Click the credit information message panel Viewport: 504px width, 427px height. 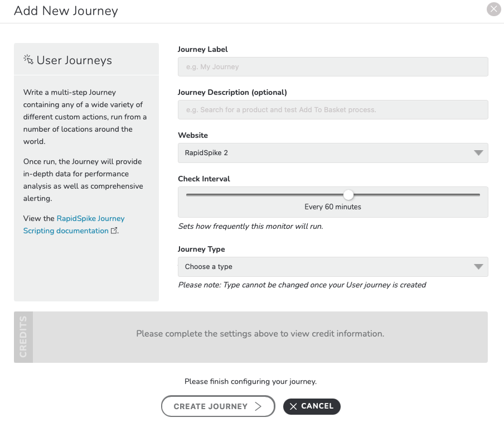pos(260,337)
